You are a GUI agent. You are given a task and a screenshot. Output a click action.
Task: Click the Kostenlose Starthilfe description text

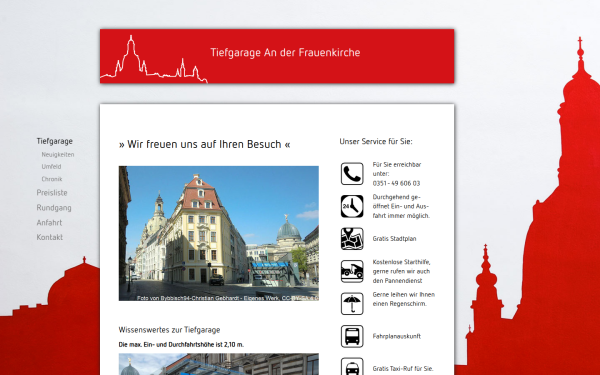click(401, 271)
